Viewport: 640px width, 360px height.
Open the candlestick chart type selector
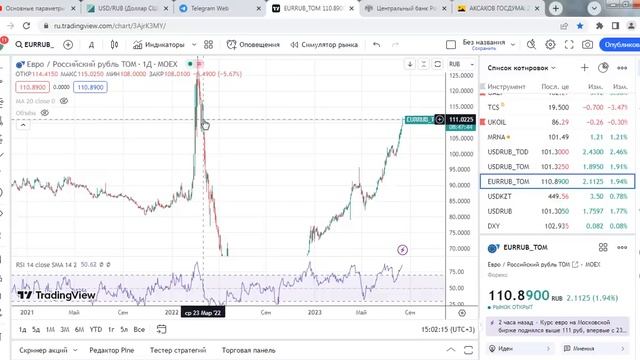[114, 44]
